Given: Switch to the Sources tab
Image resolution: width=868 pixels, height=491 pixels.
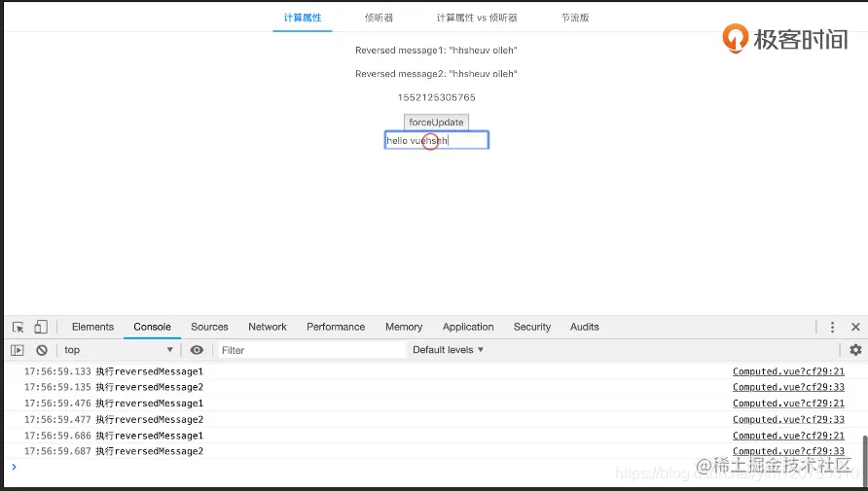Looking at the screenshot, I should [x=209, y=327].
